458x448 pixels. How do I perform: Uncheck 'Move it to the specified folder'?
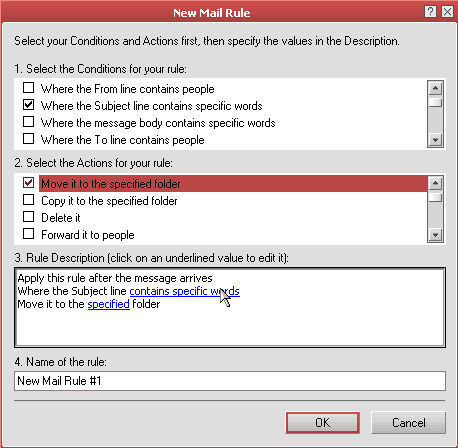click(x=29, y=183)
